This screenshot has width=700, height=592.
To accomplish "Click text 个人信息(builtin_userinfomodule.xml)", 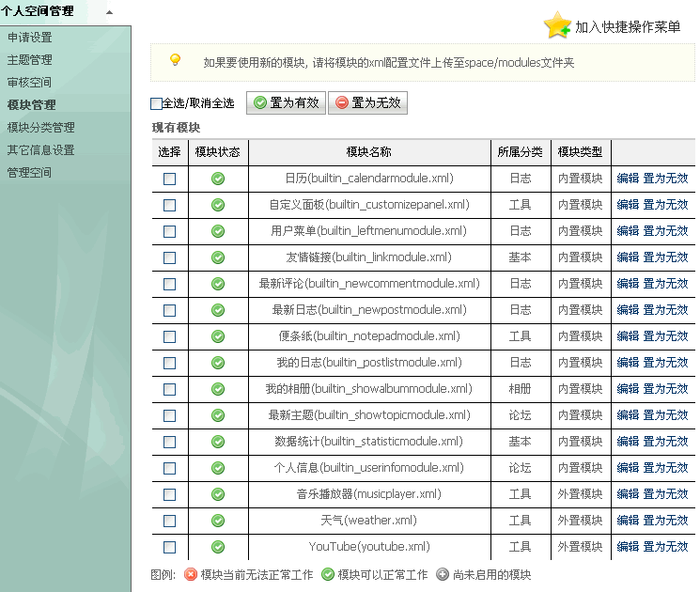I will (369, 468).
